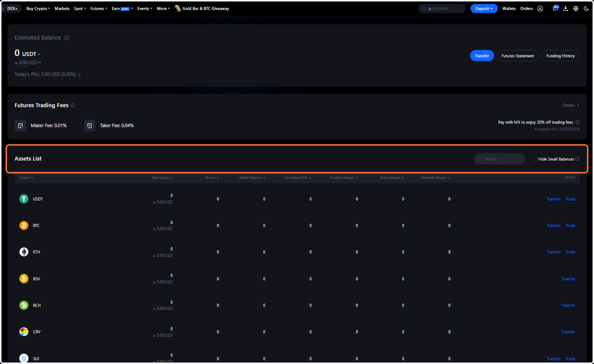This screenshot has width=594, height=364.
Task: Click the BTC coin icon
Action: pyautogui.click(x=24, y=226)
